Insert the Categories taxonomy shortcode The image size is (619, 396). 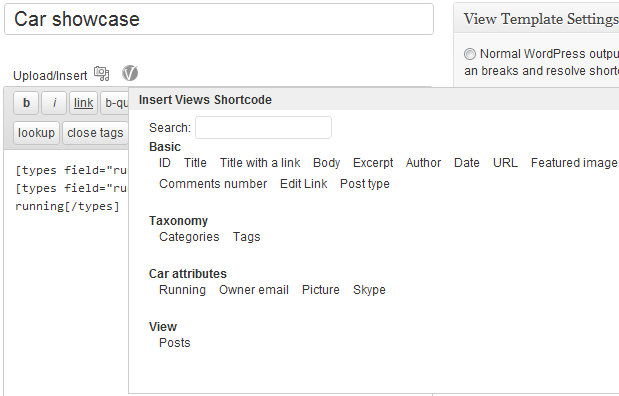pyautogui.click(x=189, y=236)
